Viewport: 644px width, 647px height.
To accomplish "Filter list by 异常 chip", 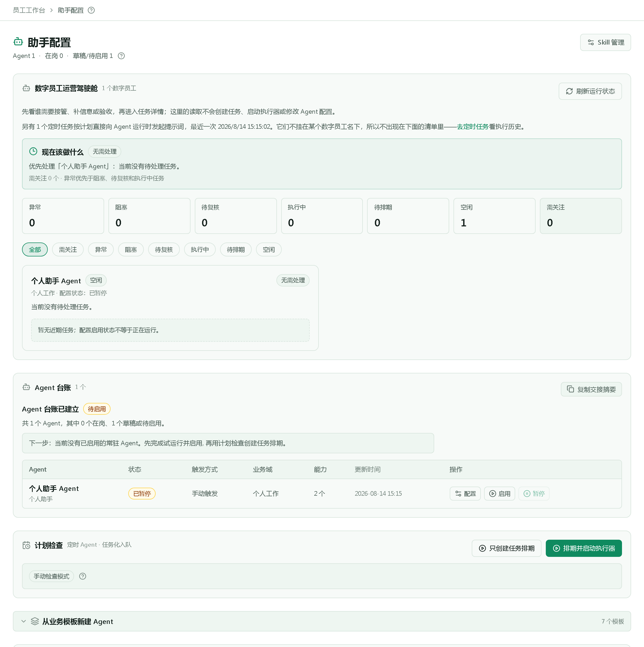I will pyautogui.click(x=101, y=250).
